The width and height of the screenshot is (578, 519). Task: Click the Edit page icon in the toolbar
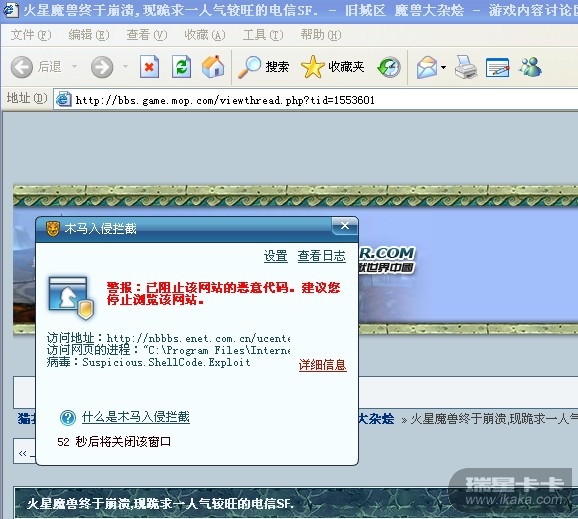click(497, 67)
